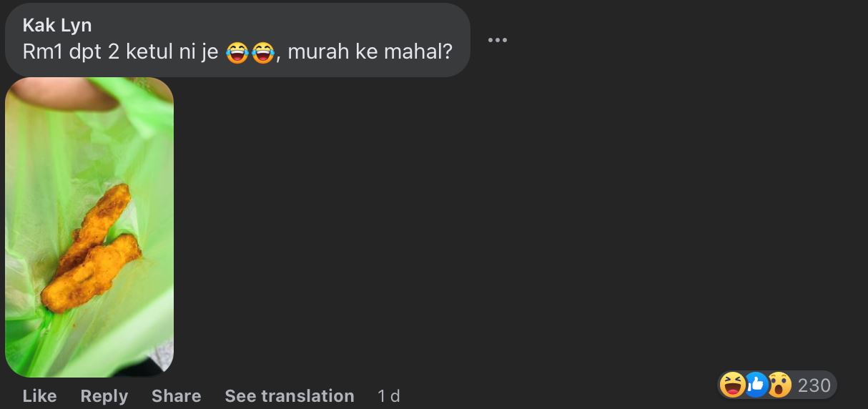Click empty space in comment bubble

pyautogui.click(x=286, y=25)
